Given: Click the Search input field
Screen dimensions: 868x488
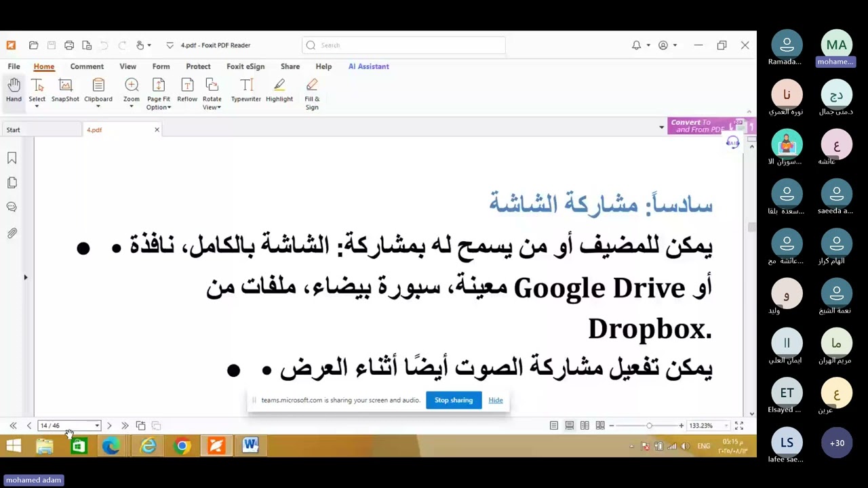Looking at the screenshot, I should (403, 45).
